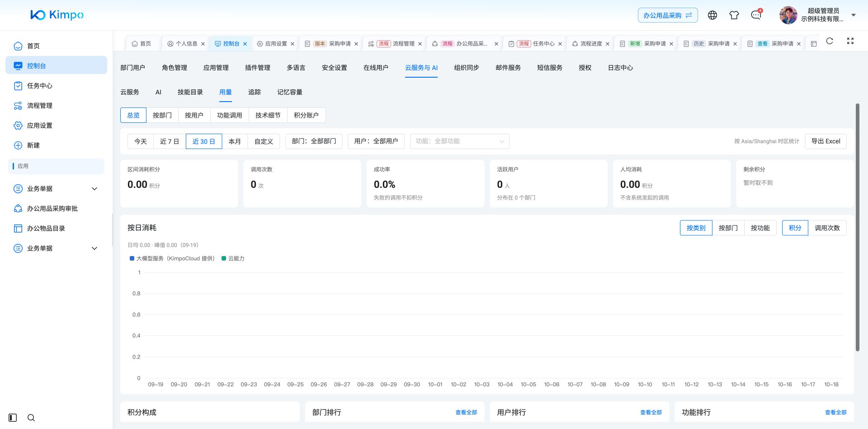Click the Kimpo logo
This screenshot has width=868, height=429.
point(57,15)
